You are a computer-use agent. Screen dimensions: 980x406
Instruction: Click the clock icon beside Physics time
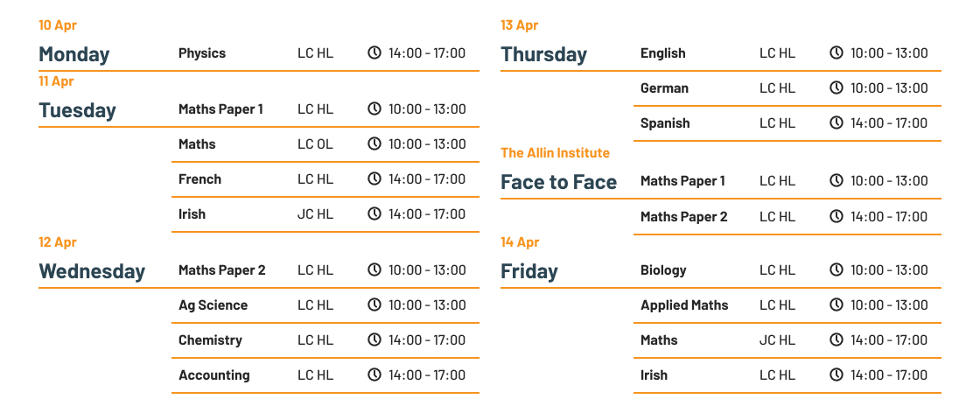pos(374,53)
